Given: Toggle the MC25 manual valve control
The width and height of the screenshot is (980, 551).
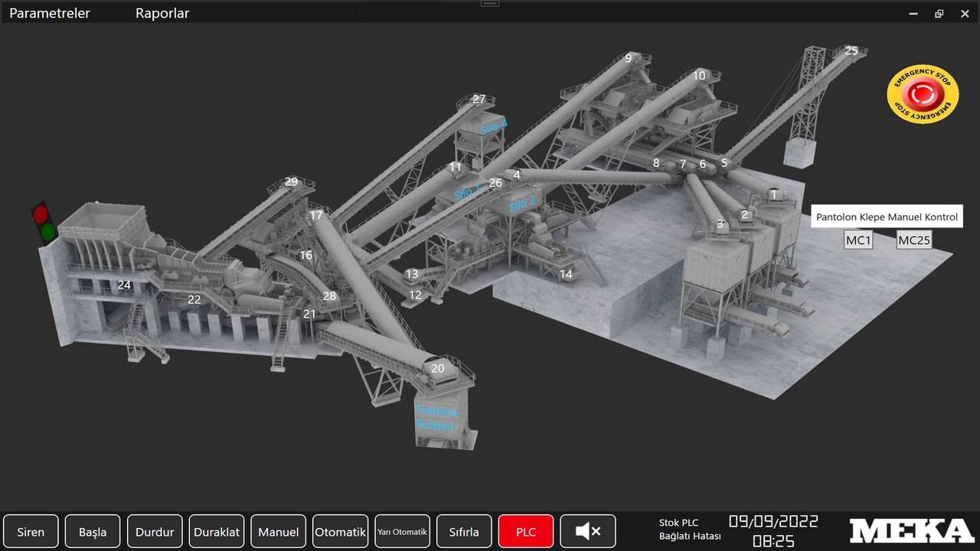Looking at the screenshot, I should tap(913, 240).
